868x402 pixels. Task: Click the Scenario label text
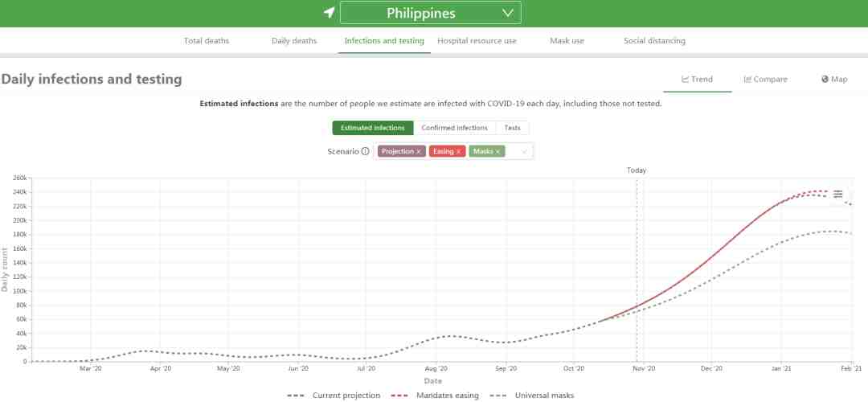coord(343,151)
